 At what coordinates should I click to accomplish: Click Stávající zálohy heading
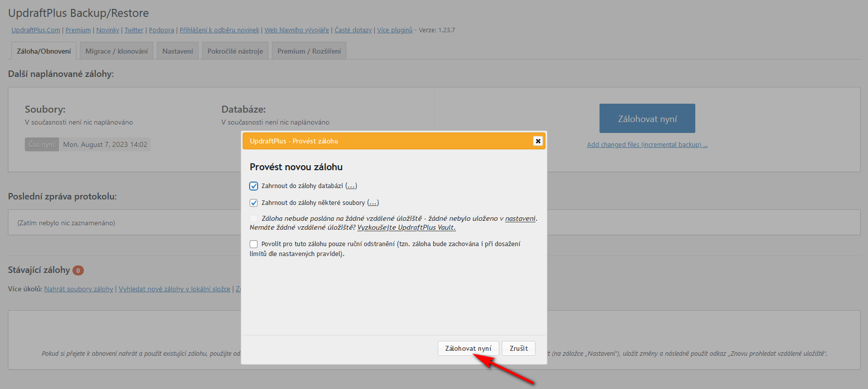[x=39, y=270]
